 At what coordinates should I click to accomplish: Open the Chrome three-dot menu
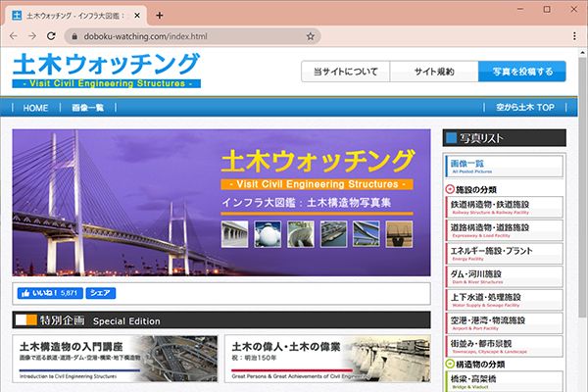click(x=573, y=36)
